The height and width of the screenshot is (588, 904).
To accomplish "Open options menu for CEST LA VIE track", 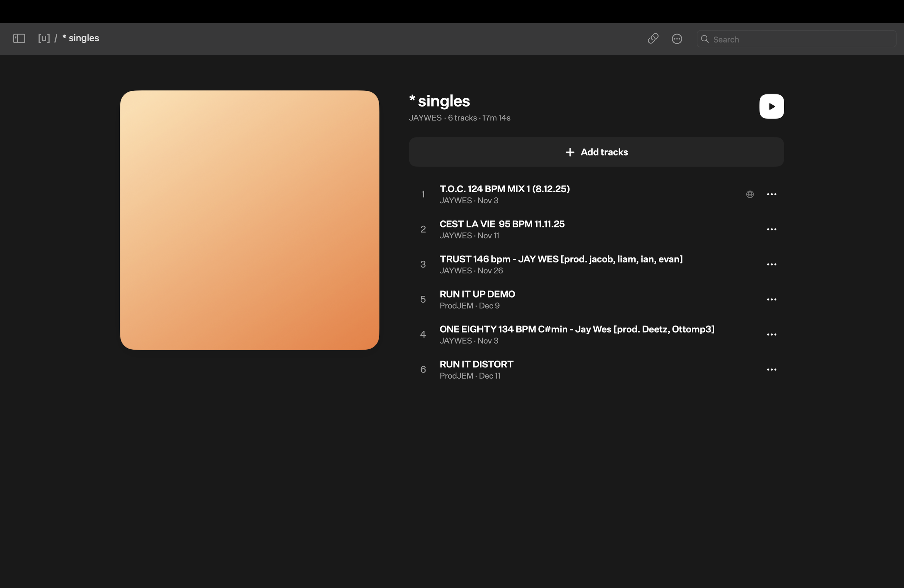I will click(x=771, y=229).
